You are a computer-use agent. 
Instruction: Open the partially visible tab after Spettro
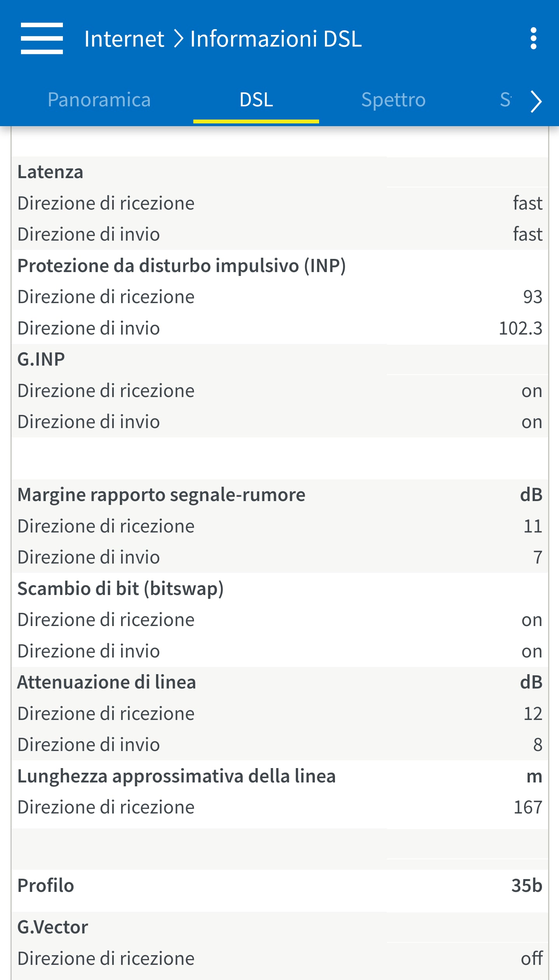point(505,100)
